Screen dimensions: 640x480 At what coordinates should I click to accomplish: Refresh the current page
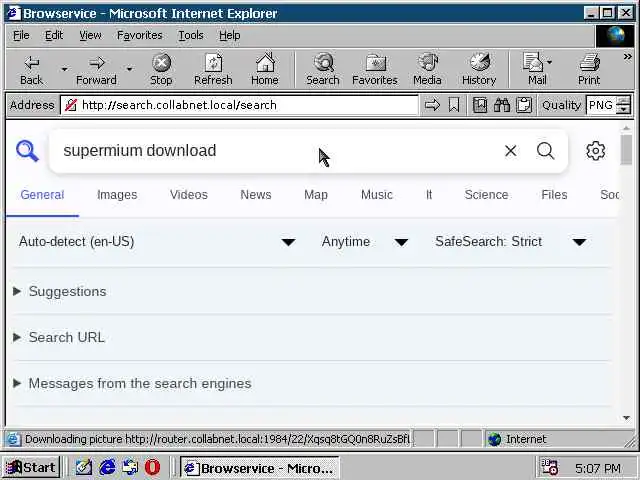[x=213, y=70]
